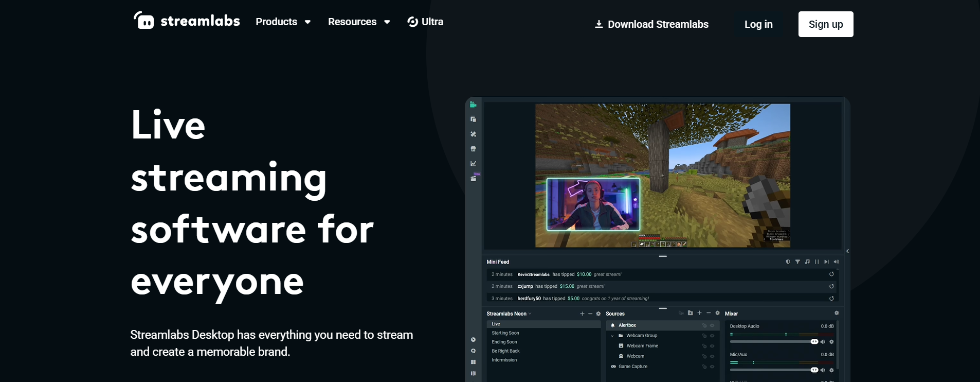980x382 pixels.
Task: Open the Products dropdown menu
Action: (x=283, y=22)
